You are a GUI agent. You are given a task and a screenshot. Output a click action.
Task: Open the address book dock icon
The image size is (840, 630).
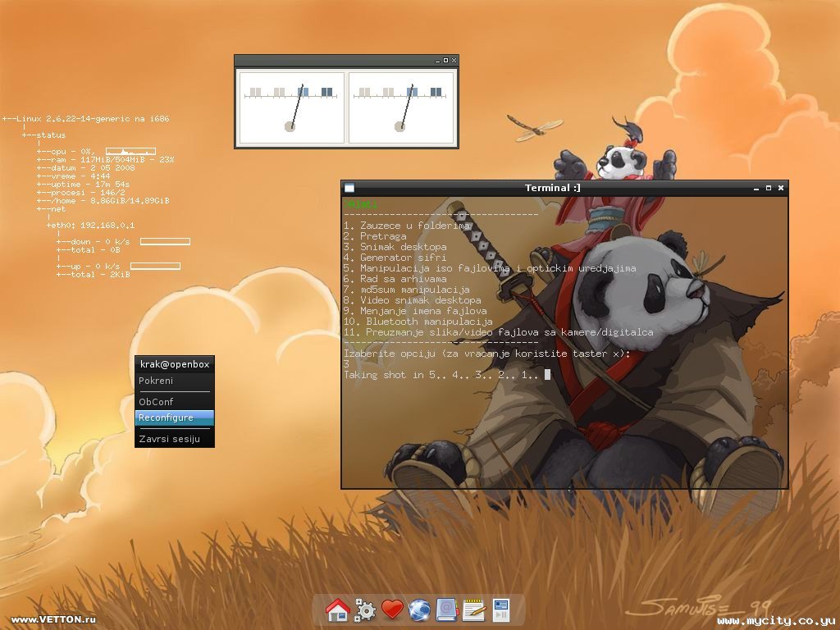point(447,610)
